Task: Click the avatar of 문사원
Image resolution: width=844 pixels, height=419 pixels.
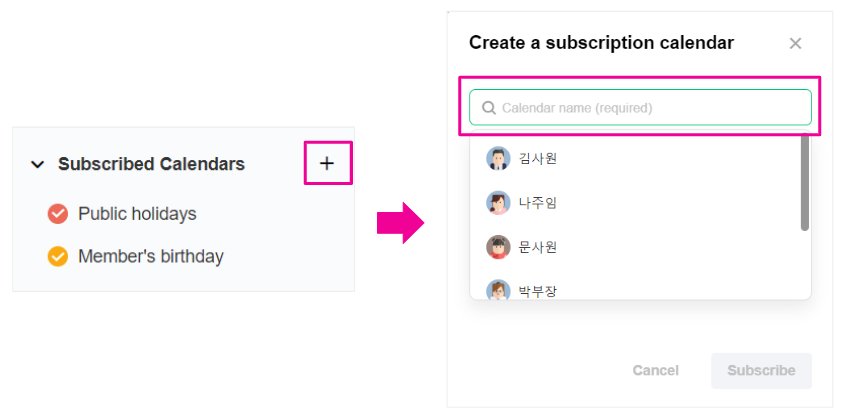Action: (x=498, y=247)
